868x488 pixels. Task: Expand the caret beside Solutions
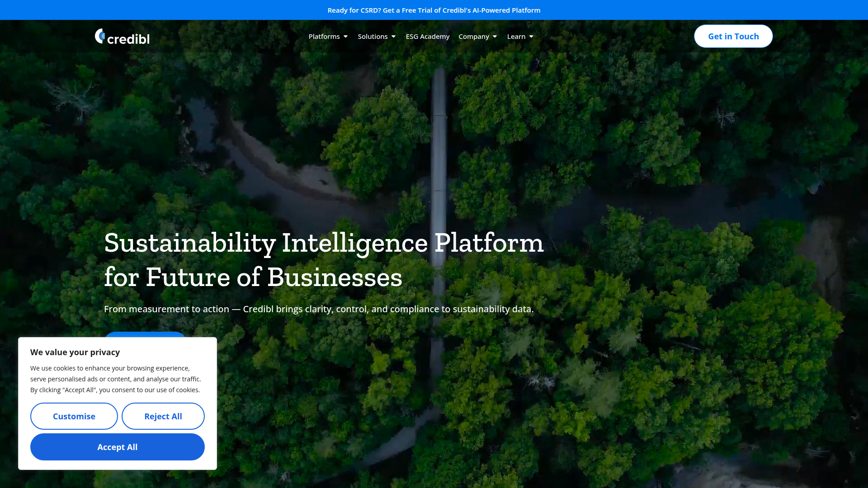coord(393,37)
